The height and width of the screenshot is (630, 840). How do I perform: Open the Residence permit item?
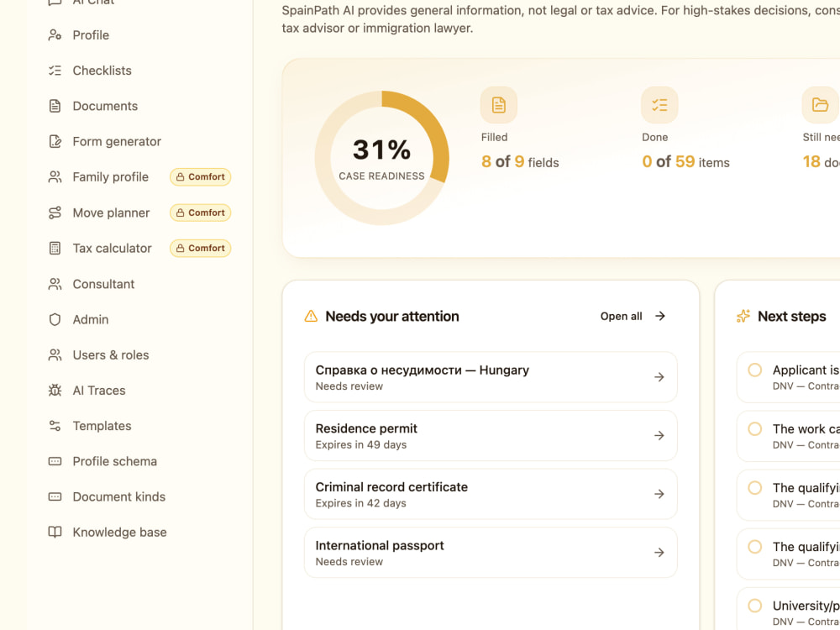click(491, 435)
